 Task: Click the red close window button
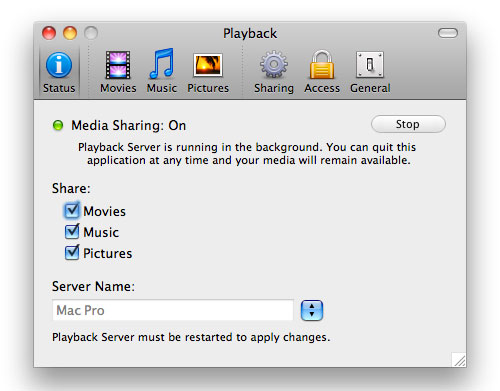pos(49,33)
